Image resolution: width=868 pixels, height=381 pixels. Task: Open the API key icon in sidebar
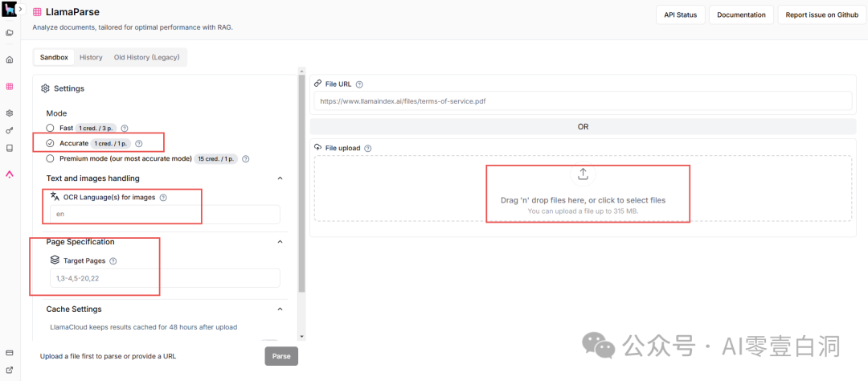click(x=10, y=131)
